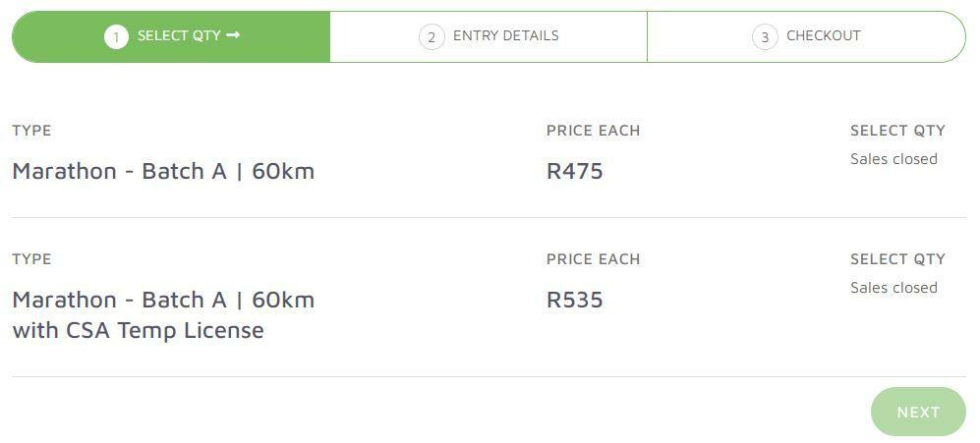This screenshot has height=443, width=980.
Task: Click the R475 price
Action: click(575, 171)
